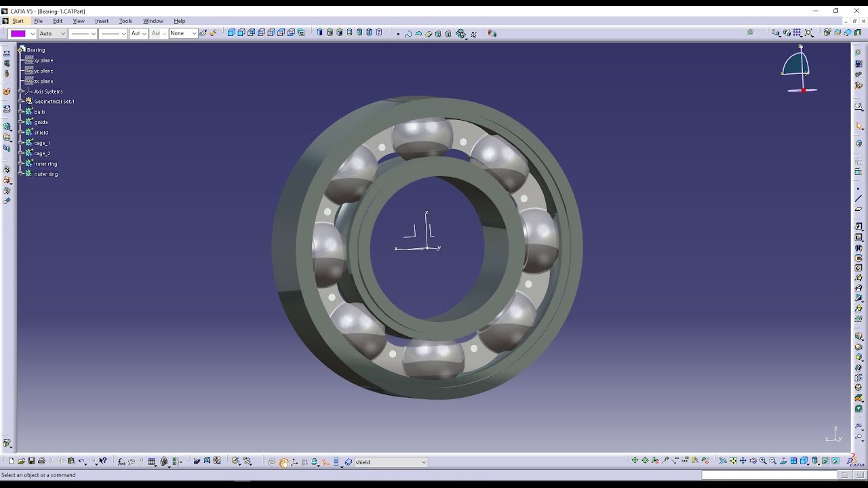The height and width of the screenshot is (488, 868).
Task: Click Fit All In view icon
Action: pos(733,461)
